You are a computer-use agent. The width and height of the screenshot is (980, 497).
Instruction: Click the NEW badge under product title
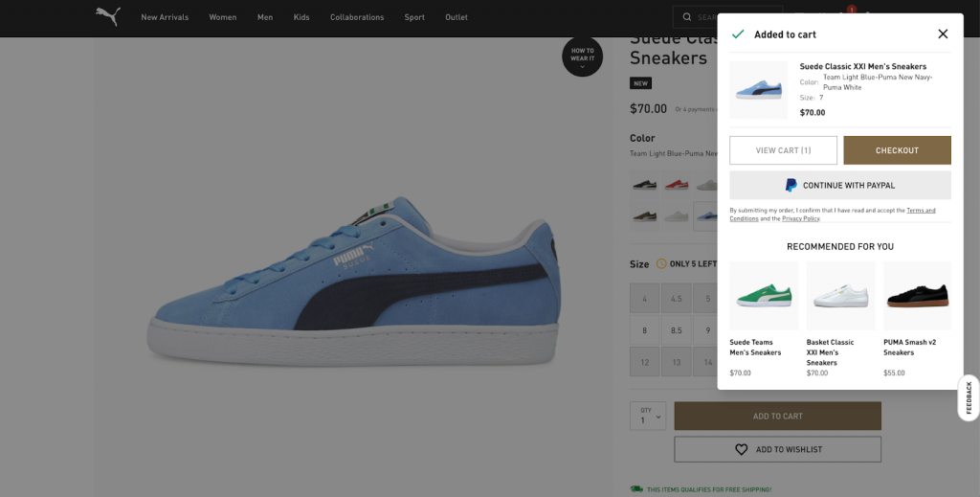[x=640, y=83]
